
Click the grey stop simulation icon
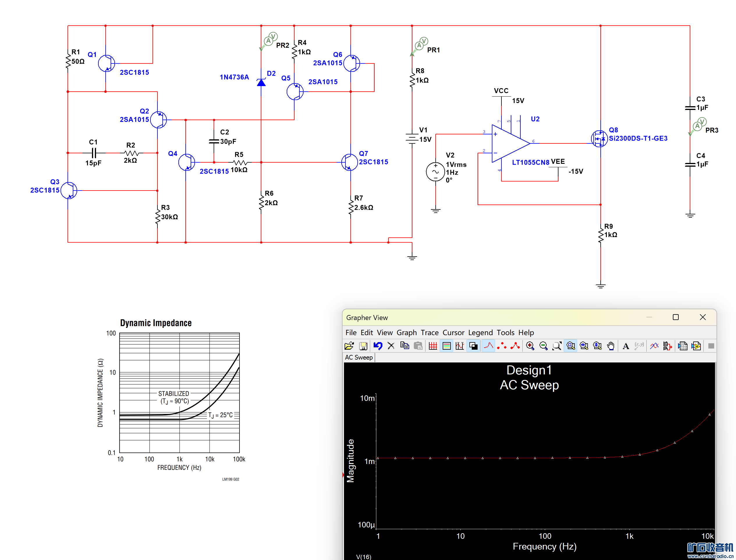(711, 346)
